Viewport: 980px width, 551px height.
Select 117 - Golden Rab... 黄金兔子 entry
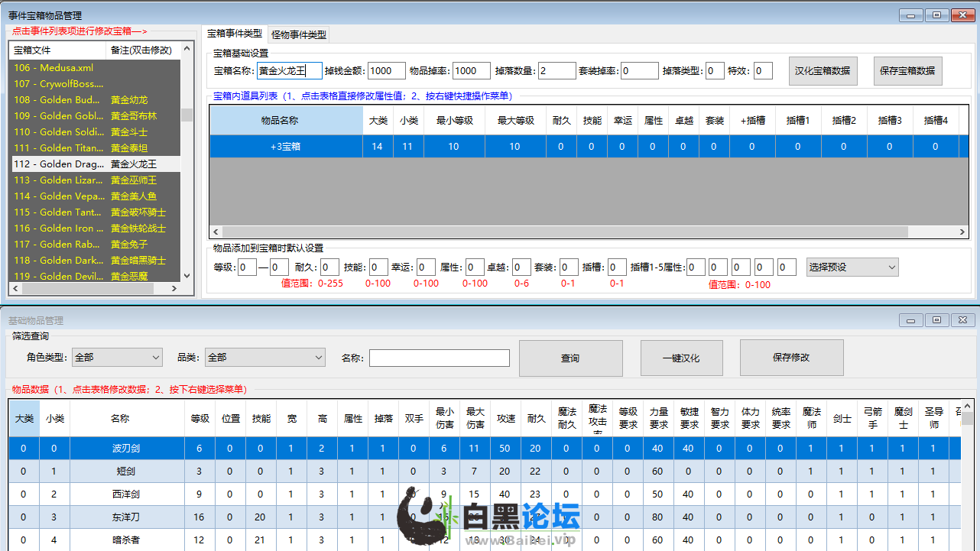point(96,245)
